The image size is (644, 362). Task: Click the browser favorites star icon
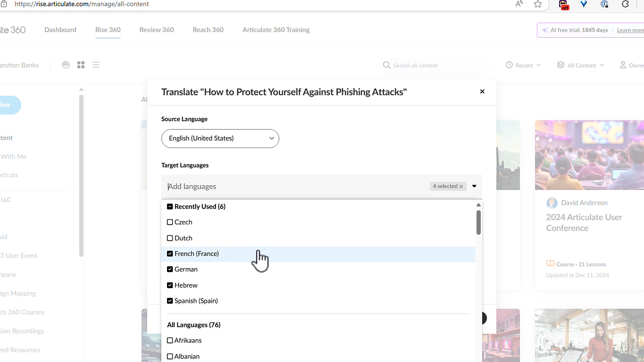click(x=538, y=4)
